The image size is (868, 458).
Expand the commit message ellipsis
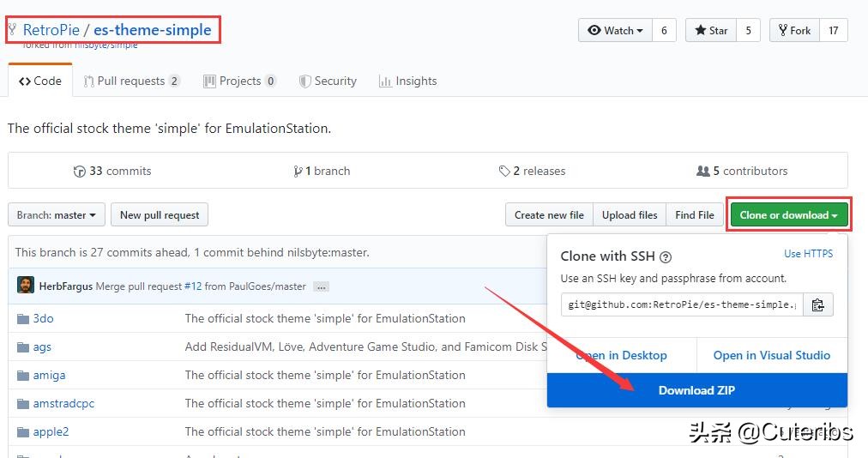coord(321,286)
